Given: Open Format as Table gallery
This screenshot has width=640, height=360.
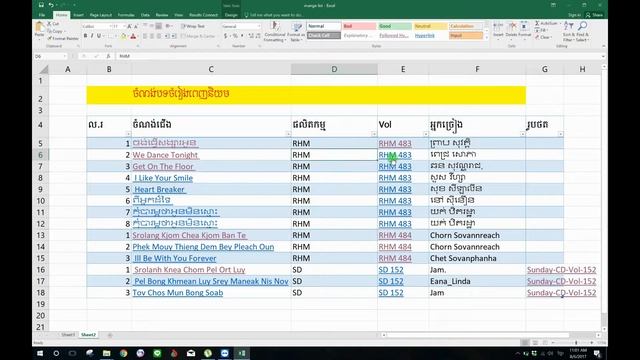Looking at the screenshot, I should coord(296,32).
